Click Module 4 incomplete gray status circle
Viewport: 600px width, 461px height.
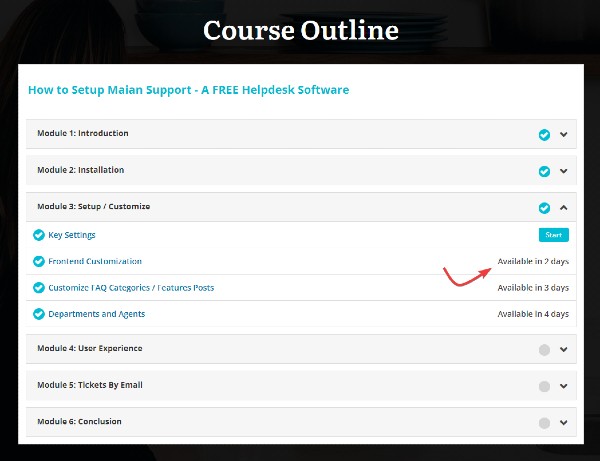544,350
